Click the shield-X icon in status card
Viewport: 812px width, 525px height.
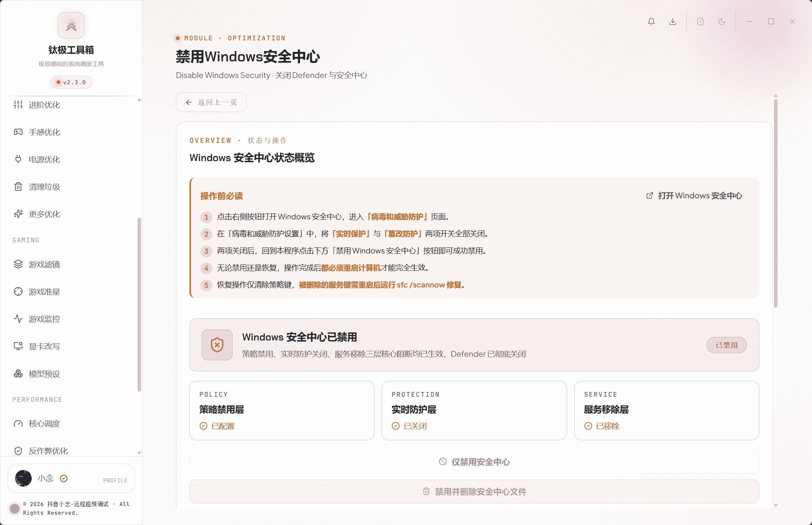[217, 345]
